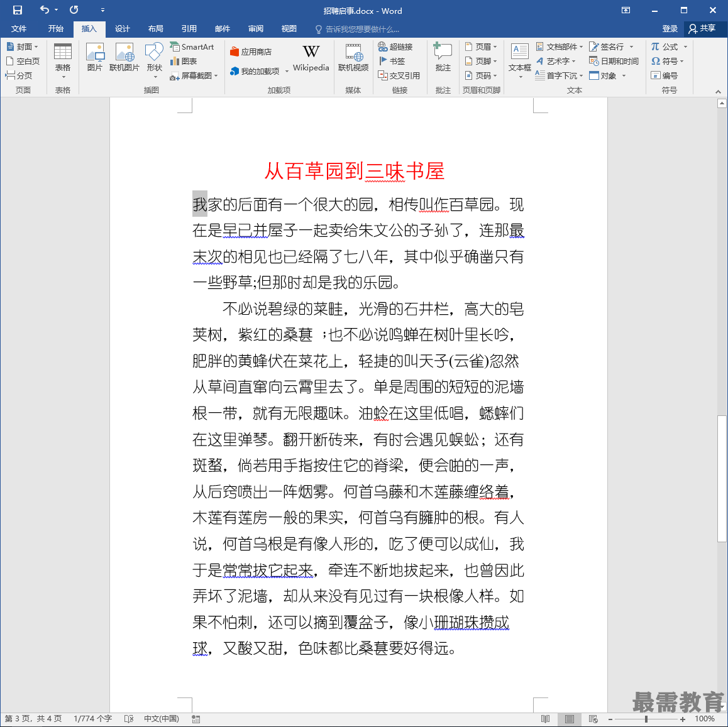This screenshot has width=728, height=727.
Task: Switch to the Home (开始) tab
Action: coord(56,29)
